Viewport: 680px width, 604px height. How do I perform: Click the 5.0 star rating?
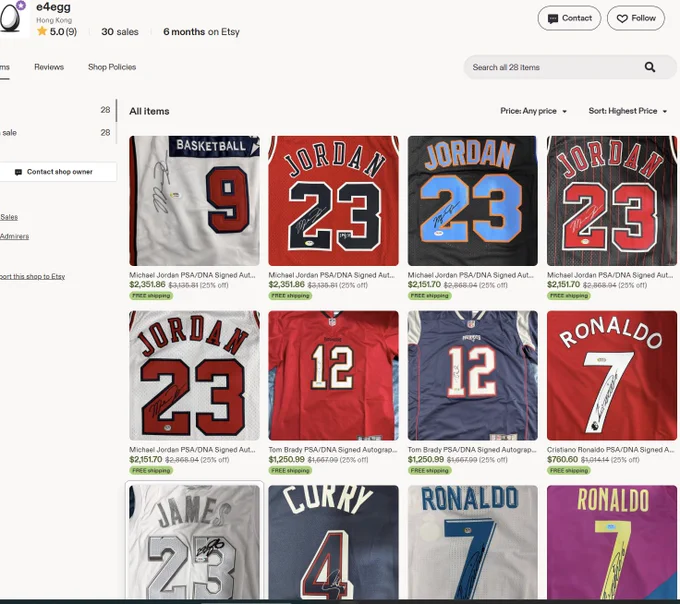point(57,31)
